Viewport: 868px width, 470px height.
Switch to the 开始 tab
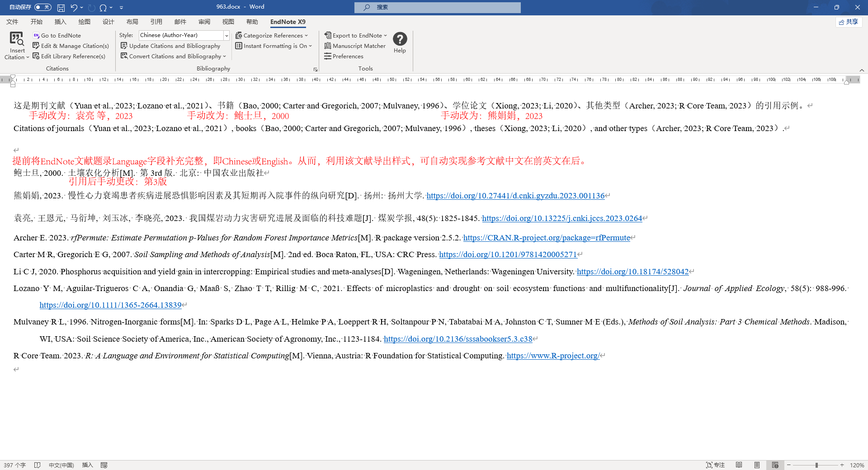[36, 22]
